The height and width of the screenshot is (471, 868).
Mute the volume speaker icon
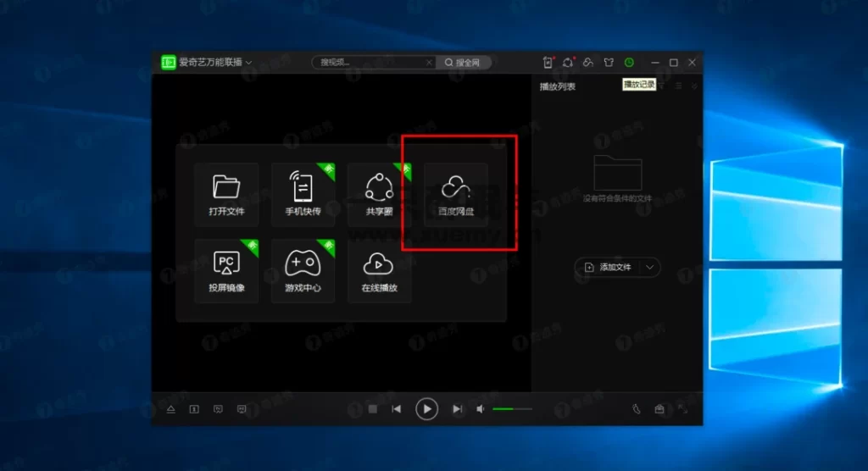(x=481, y=409)
